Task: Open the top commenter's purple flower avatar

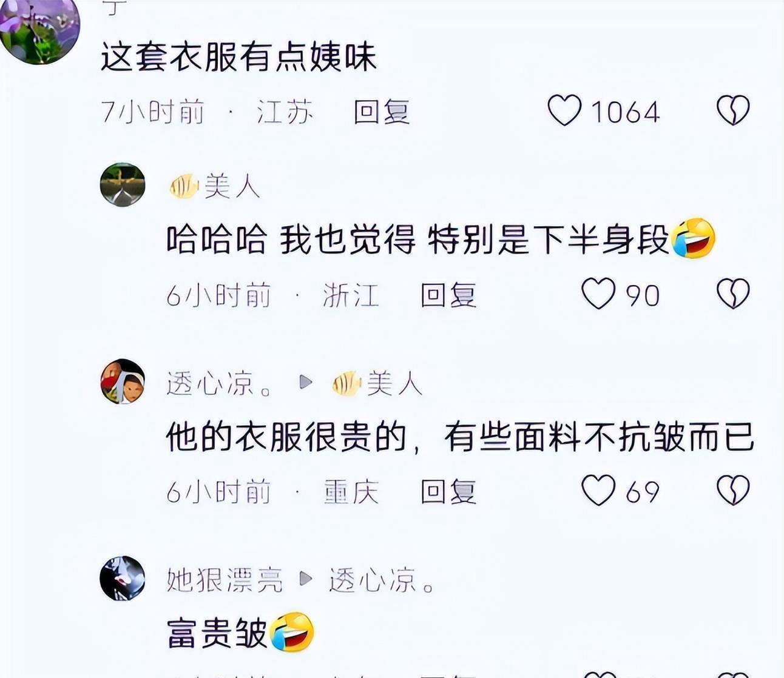Action: [x=39, y=29]
